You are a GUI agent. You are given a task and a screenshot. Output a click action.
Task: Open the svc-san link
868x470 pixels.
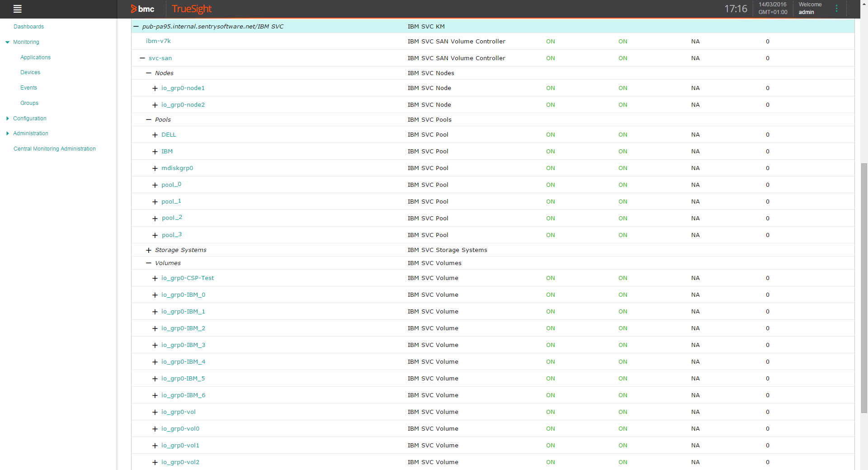[x=160, y=58]
